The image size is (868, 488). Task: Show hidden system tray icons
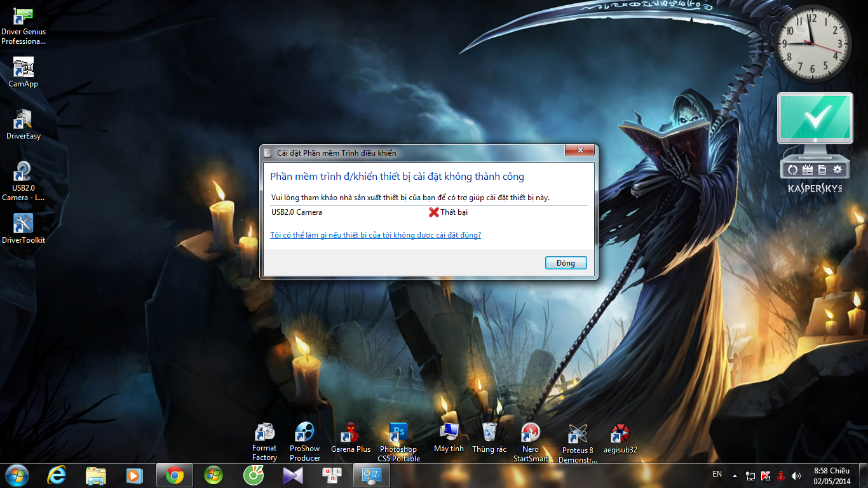coord(735,475)
